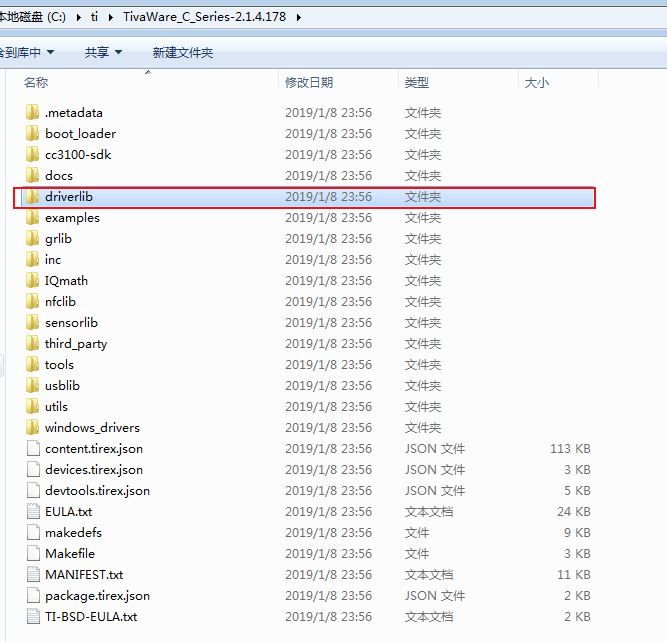Click the devices.tirex.json file icon
The image size is (667, 642).
coord(33,469)
